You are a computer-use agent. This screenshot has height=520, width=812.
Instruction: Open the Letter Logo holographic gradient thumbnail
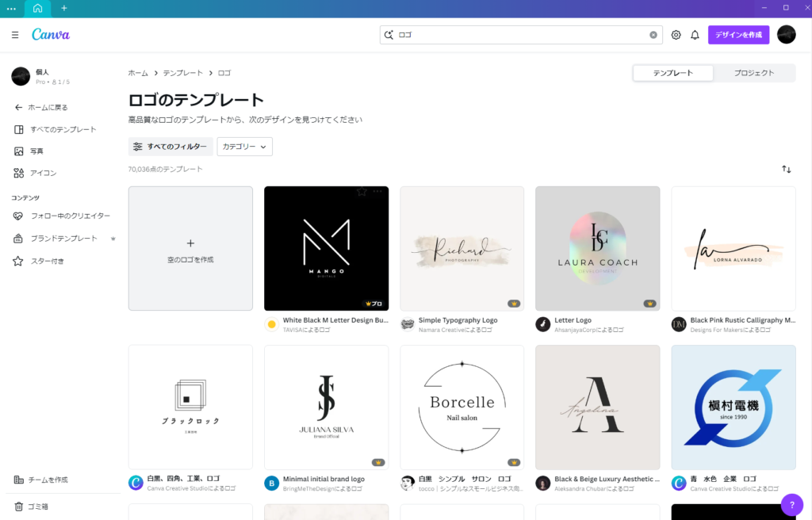click(x=597, y=248)
